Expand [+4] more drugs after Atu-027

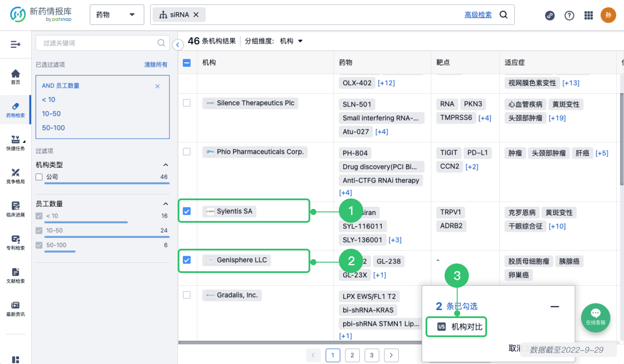click(x=382, y=132)
